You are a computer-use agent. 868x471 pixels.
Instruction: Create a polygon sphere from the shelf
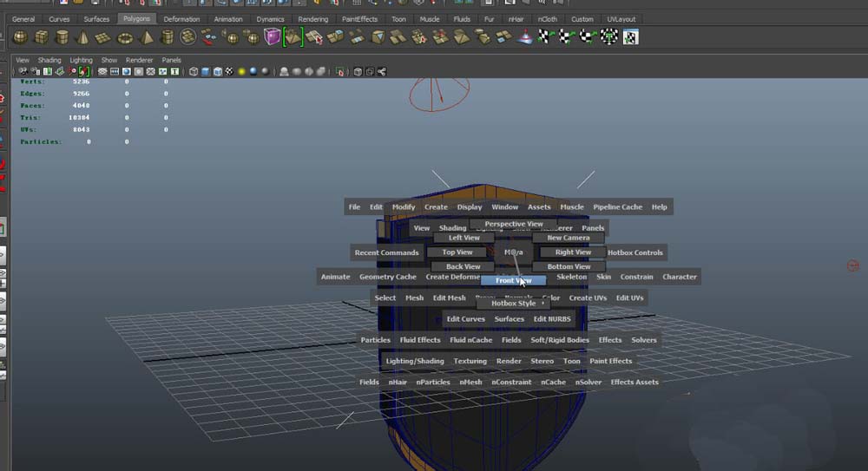click(20, 37)
